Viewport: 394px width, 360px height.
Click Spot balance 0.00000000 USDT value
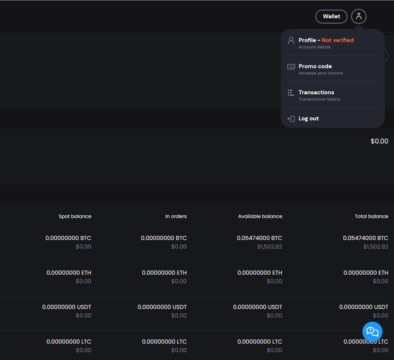[67, 307]
